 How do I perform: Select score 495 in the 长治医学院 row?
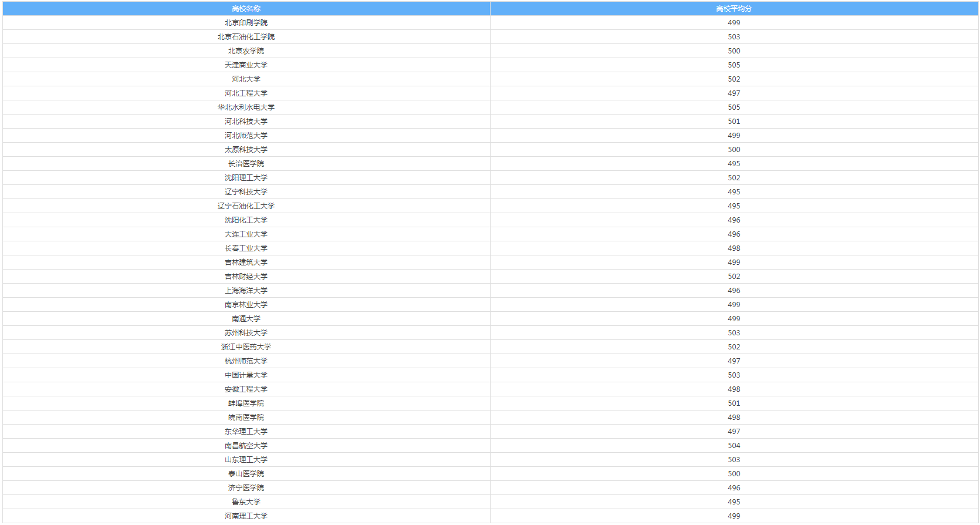[x=734, y=164]
